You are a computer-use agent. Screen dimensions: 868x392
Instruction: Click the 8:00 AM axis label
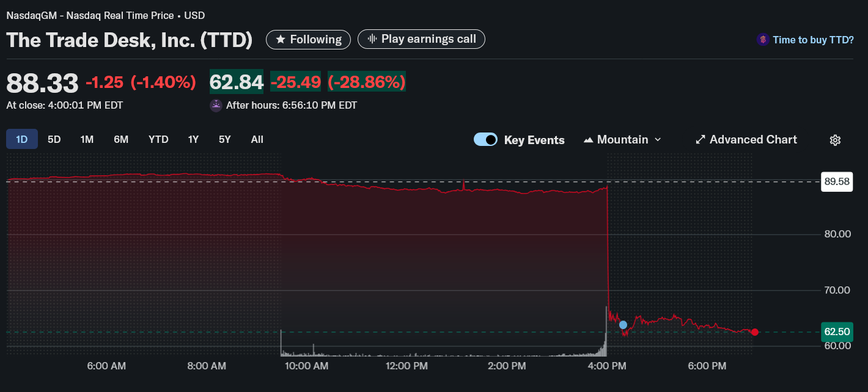point(207,366)
